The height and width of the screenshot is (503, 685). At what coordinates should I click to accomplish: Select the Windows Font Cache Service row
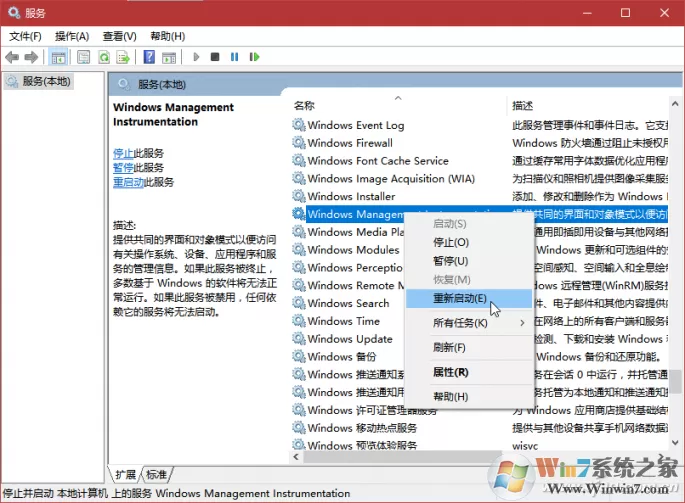point(378,161)
